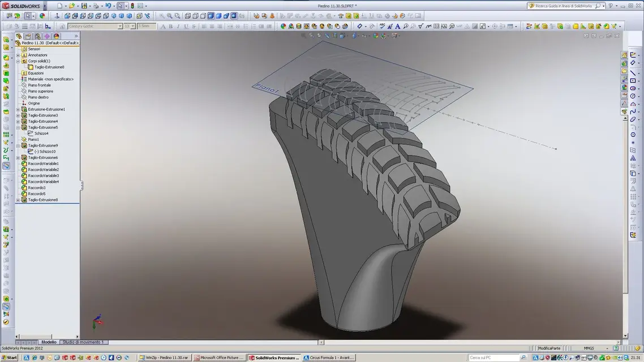Expand the Taglio-Estrusione3 feature
The height and width of the screenshot is (362, 644).
(x=18, y=115)
